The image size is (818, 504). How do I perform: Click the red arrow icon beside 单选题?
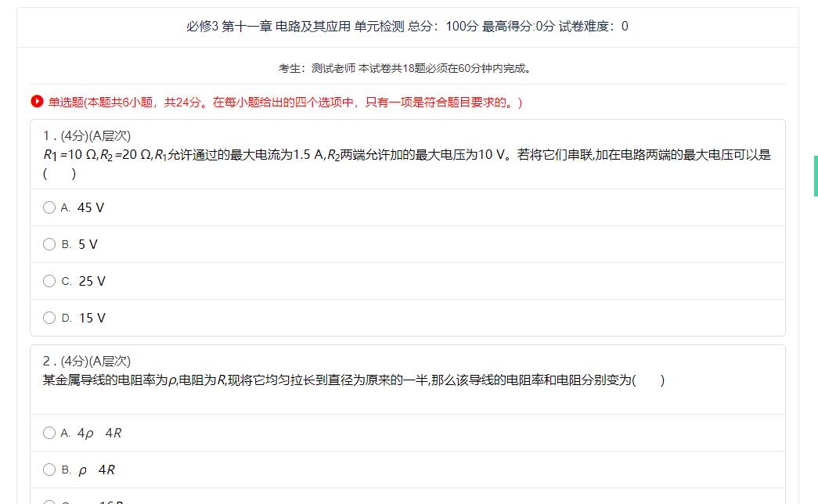[37, 102]
